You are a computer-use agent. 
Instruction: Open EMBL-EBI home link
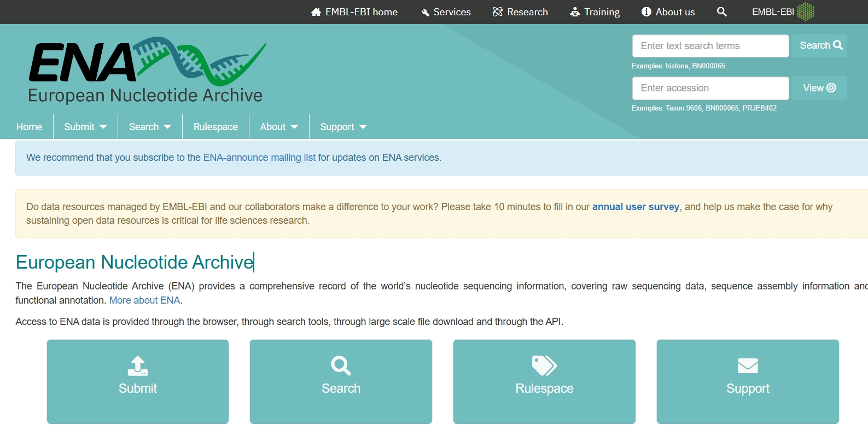tap(354, 12)
